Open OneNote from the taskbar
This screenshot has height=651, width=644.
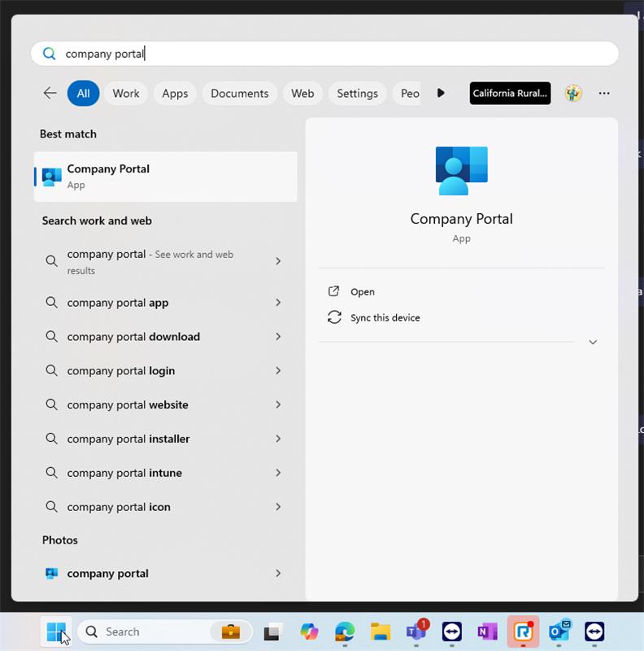[x=488, y=631]
